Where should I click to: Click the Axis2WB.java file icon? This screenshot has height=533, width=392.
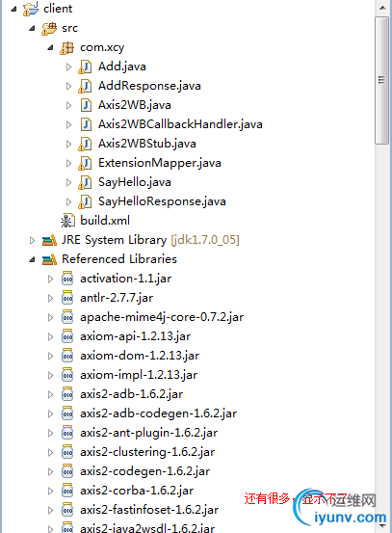(x=86, y=105)
